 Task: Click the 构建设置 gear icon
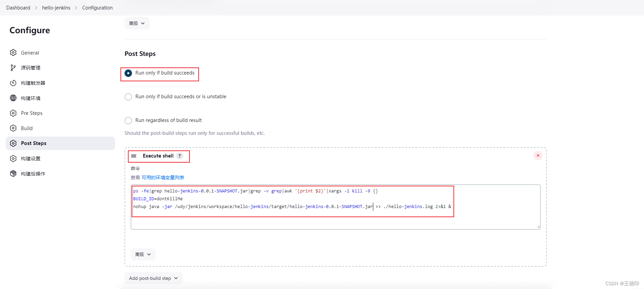click(13, 159)
